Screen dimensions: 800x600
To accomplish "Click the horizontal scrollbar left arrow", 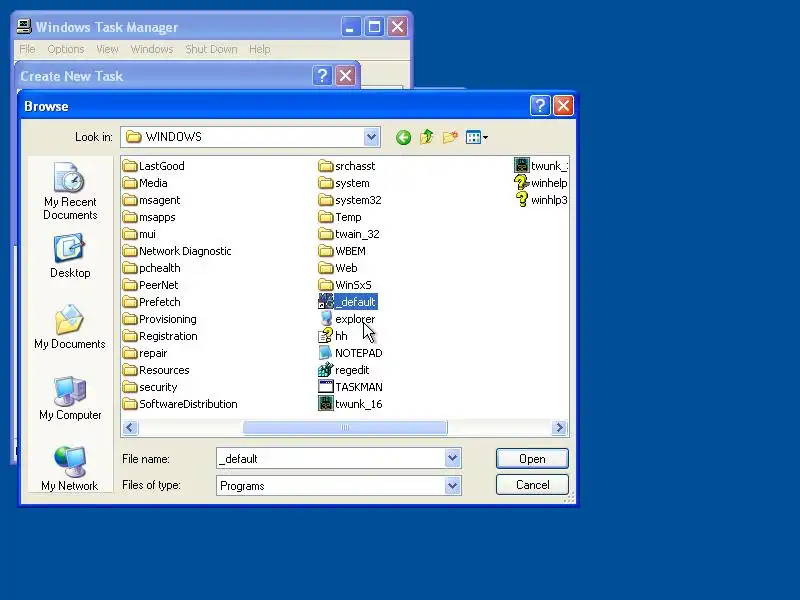I will tap(130, 428).
